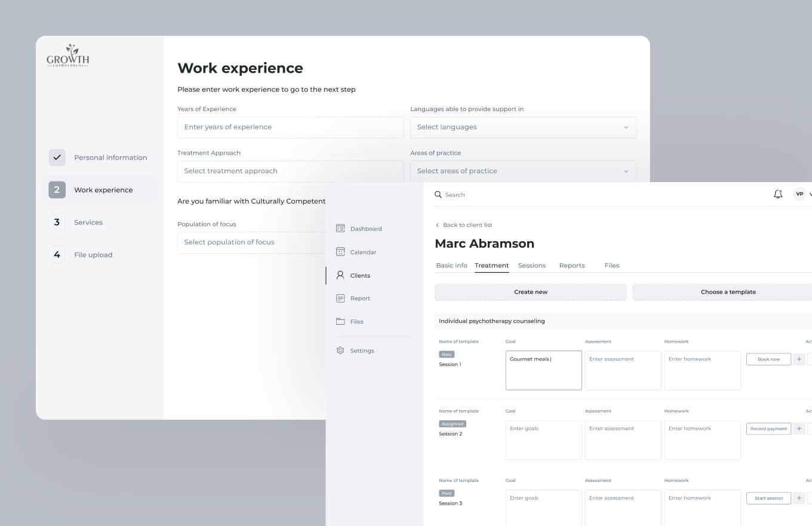Select the Clients person icon
The width and height of the screenshot is (812, 526).
(x=340, y=275)
